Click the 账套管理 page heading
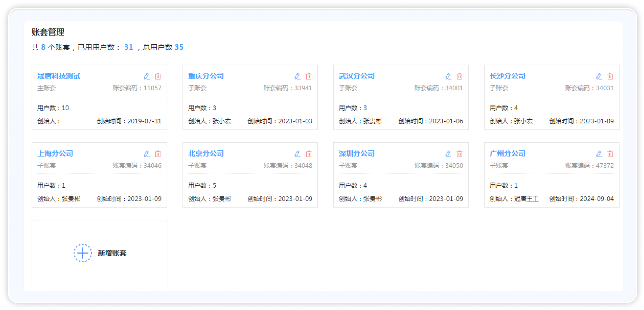The image size is (644, 310). (48, 32)
